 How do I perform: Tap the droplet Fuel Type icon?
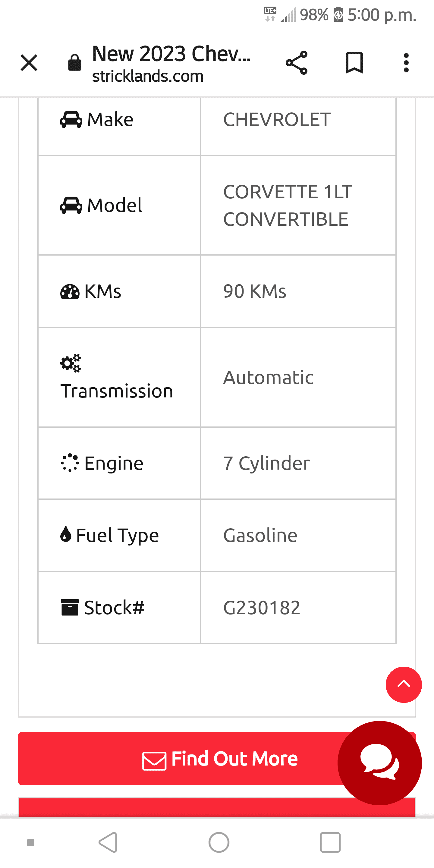click(66, 534)
